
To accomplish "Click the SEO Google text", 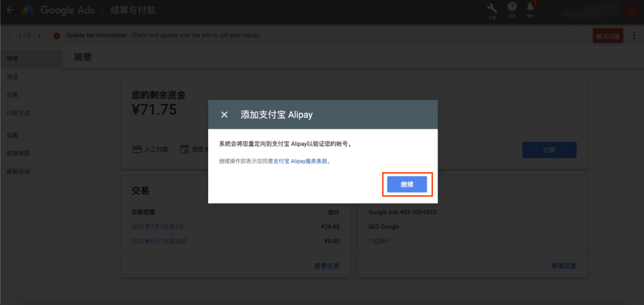I will pyautogui.click(x=383, y=226).
